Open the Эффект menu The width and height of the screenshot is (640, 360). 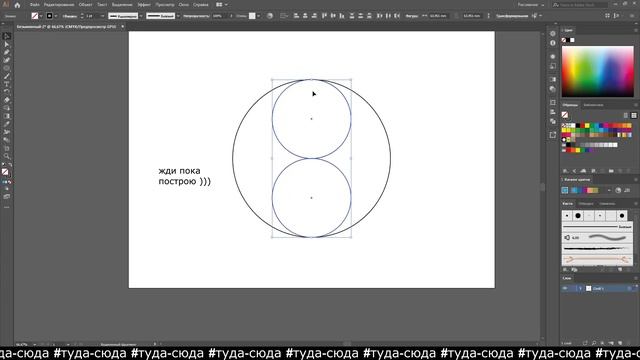click(144, 5)
